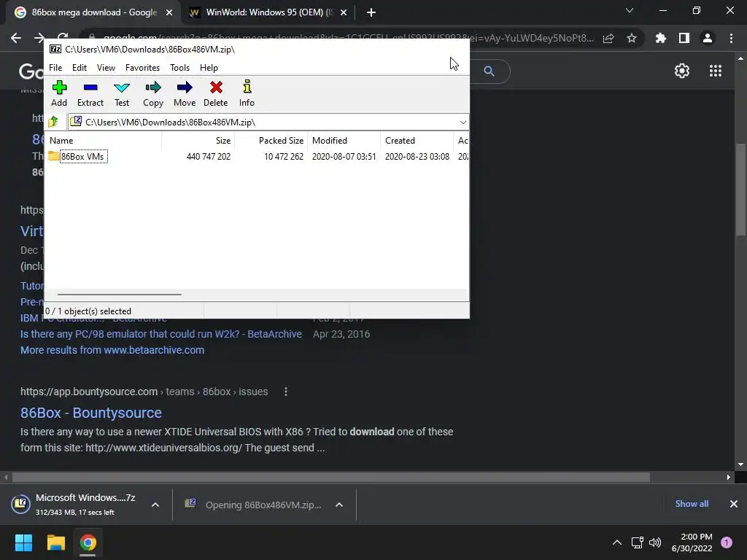Bookmark this page with the star icon

631,38
